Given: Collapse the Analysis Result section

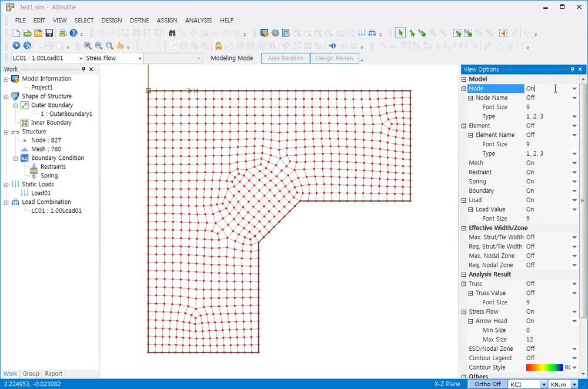Looking at the screenshot, I should tap(464, 274).
